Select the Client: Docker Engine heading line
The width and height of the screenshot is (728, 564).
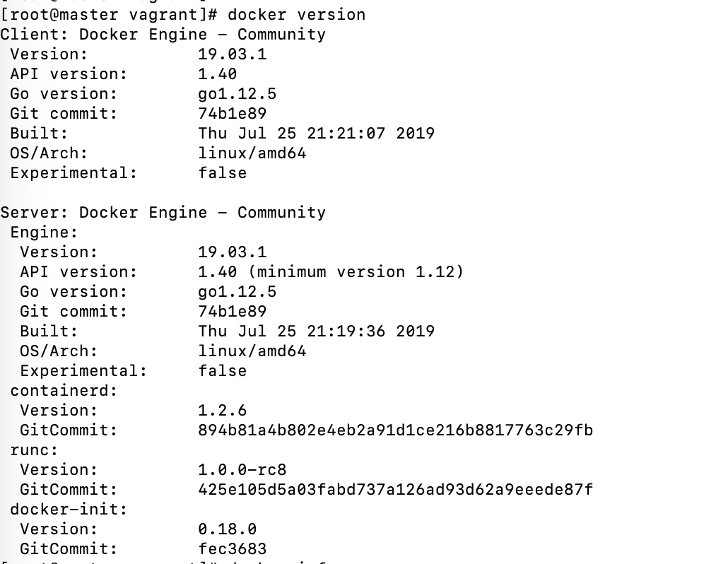(163, 34)
